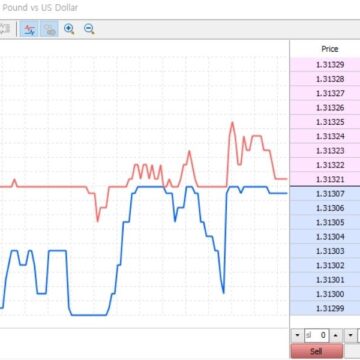
Task: Decrease the SL value with down arrow
Action: click(297, 336)
